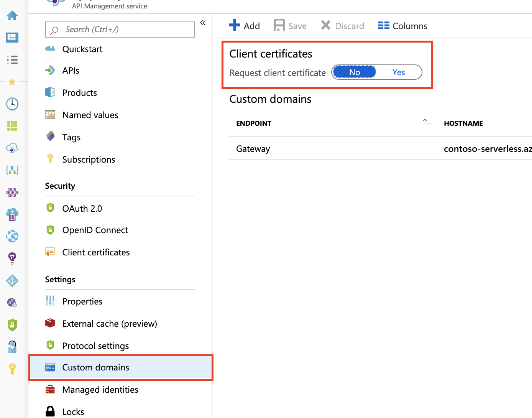Sort the Endpoint column using arrows
The height and width of the screenshot is (418, 532).
point(427,122)
